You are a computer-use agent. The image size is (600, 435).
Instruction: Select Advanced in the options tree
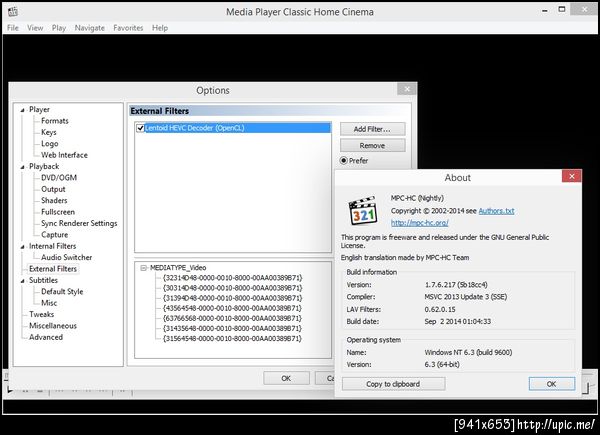click(46, 337)
